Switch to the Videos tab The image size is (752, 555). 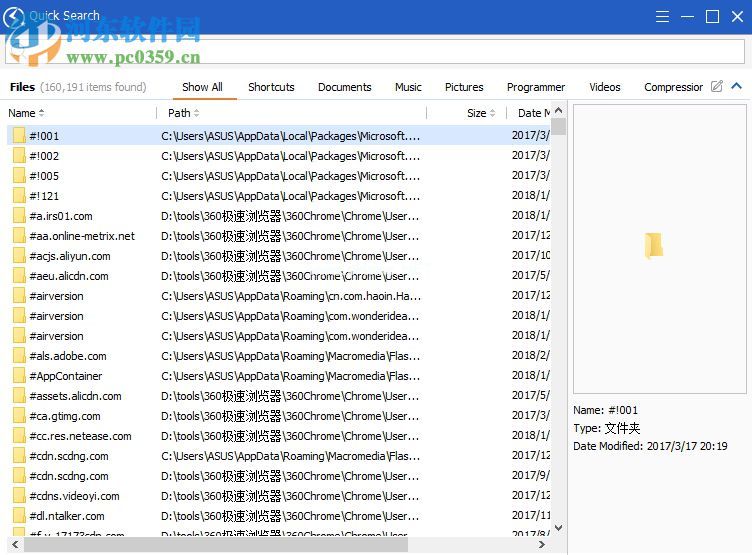[604, 87]
